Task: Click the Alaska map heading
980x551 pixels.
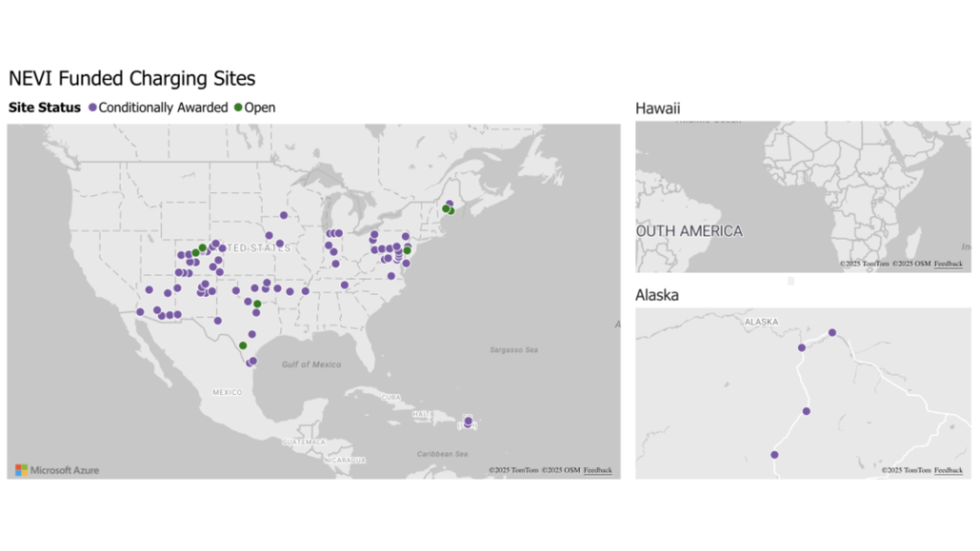Action: [656, 295]
